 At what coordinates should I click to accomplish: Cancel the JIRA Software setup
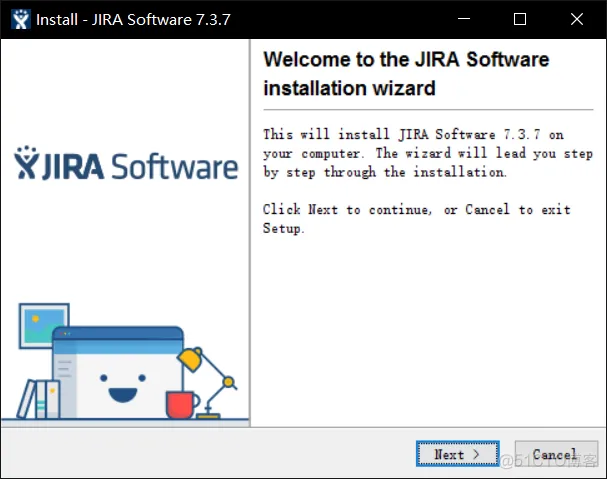(556, 453)
